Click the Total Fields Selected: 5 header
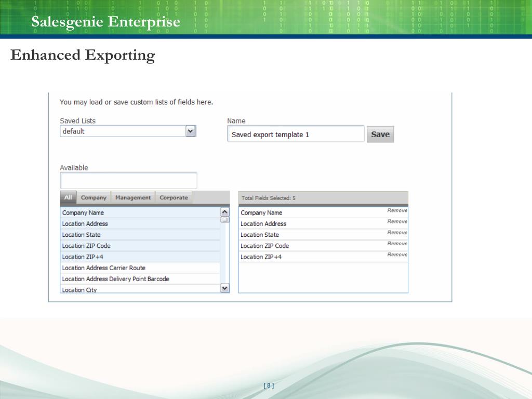The width and height of the screenshot is (532, 399). pos(323,198)
